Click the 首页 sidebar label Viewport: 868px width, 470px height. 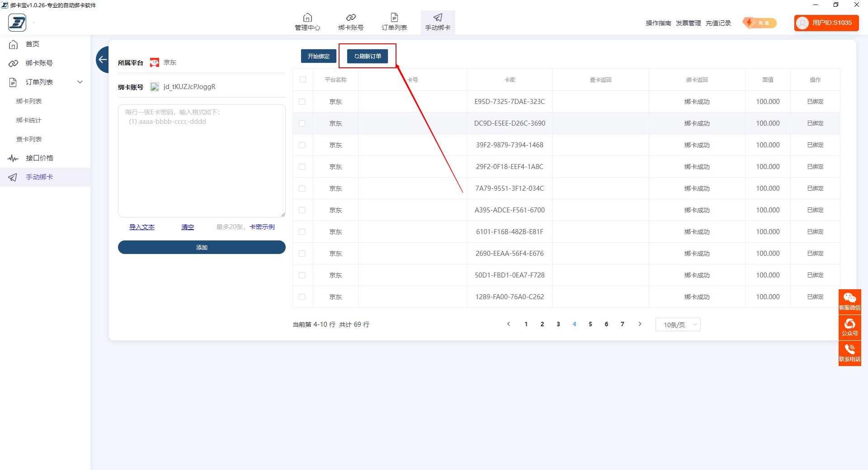[33, 44]
